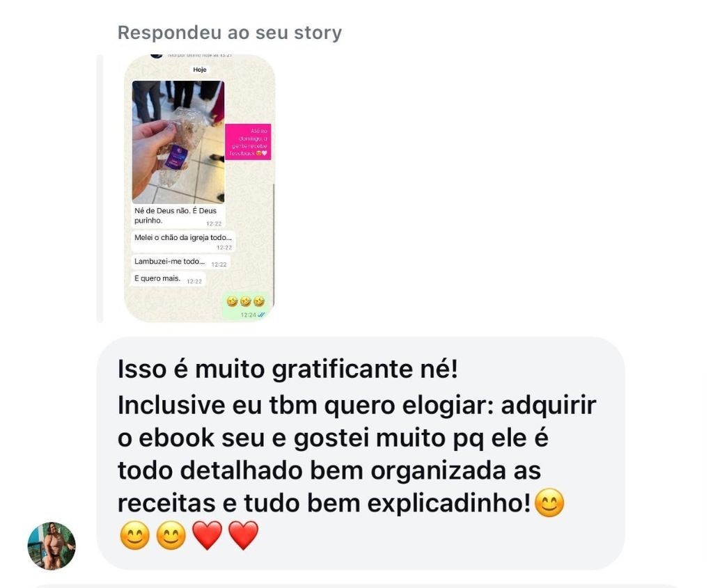This screenshot has height=588, width=713.
Task: Tap the "E quero mais." chat bubble
Action: click(169, 279)
